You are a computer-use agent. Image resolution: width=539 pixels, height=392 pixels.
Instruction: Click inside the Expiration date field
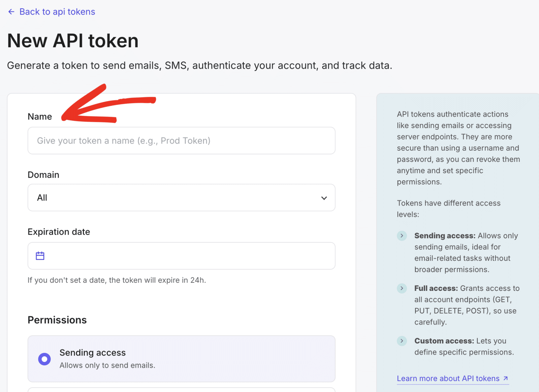pyautogui.click(x=189, y=256)
